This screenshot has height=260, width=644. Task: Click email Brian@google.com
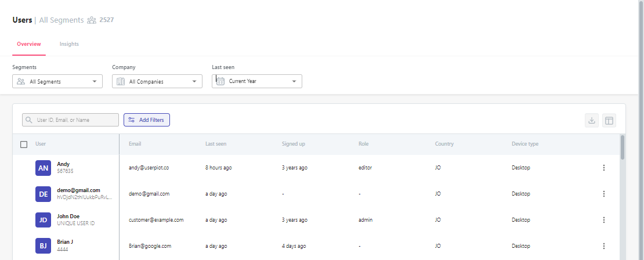coord(150,246)
